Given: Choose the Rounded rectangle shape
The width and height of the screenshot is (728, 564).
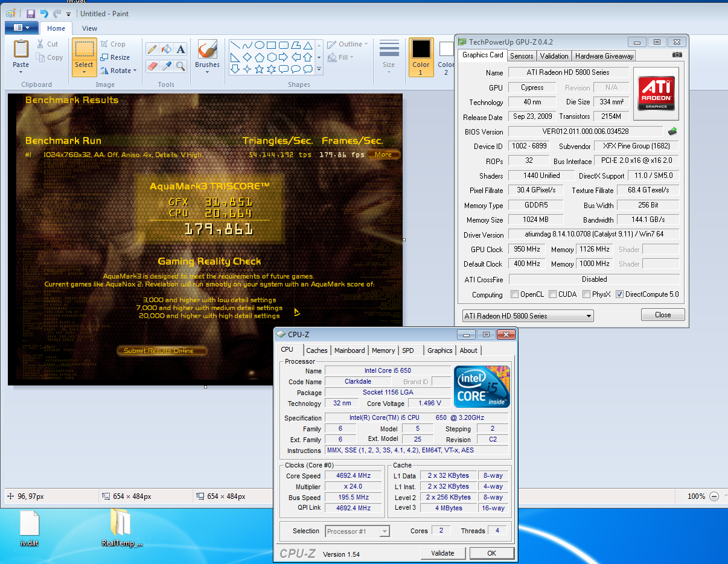Looking at the screenshot, I should pyautogui.click(x=283, y=45).
